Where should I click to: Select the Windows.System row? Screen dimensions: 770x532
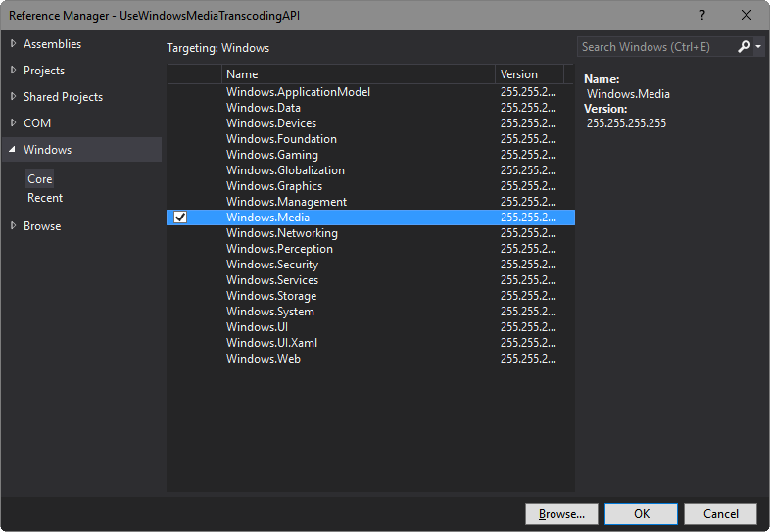click(x=370, y=312)
